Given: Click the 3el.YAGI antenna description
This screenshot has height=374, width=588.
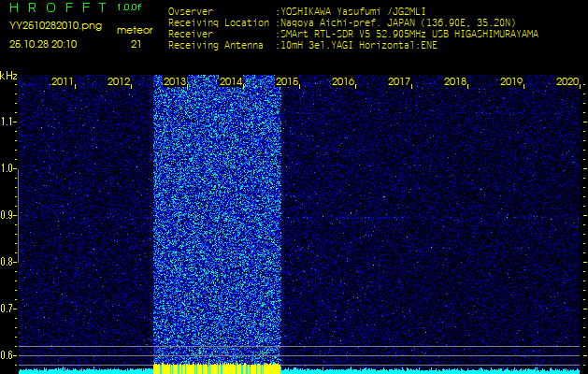Looking at the screenshot, I should tap(358, 46).
